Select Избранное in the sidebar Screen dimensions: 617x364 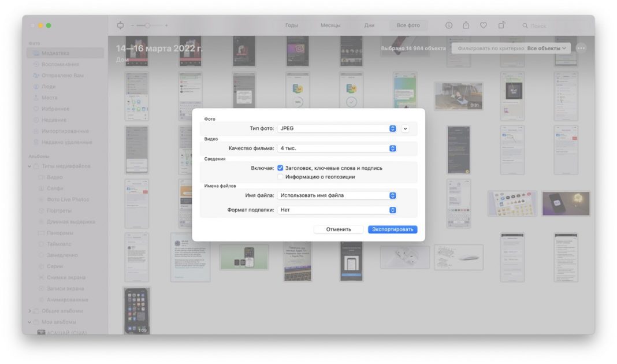(x=65, y=109)
